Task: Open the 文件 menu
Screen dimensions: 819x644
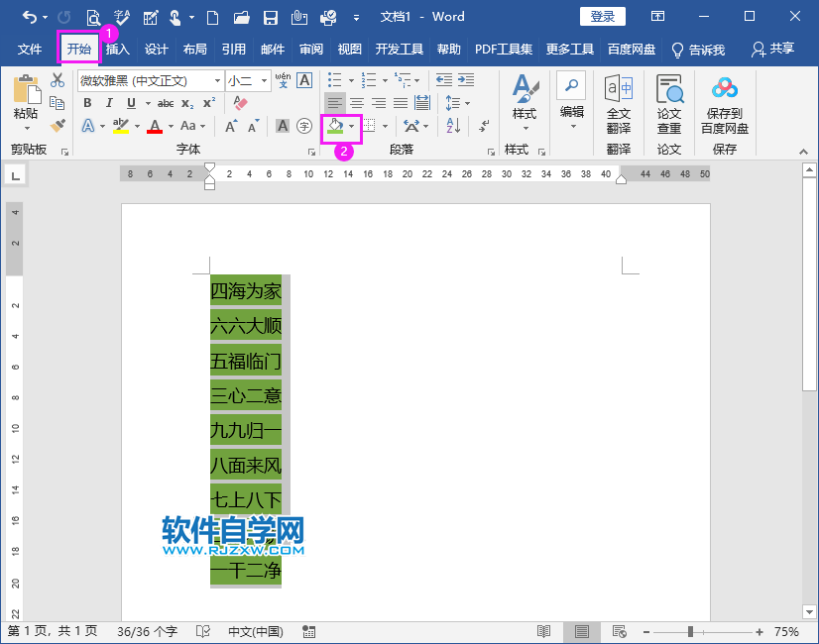Action: coord(30,50)
